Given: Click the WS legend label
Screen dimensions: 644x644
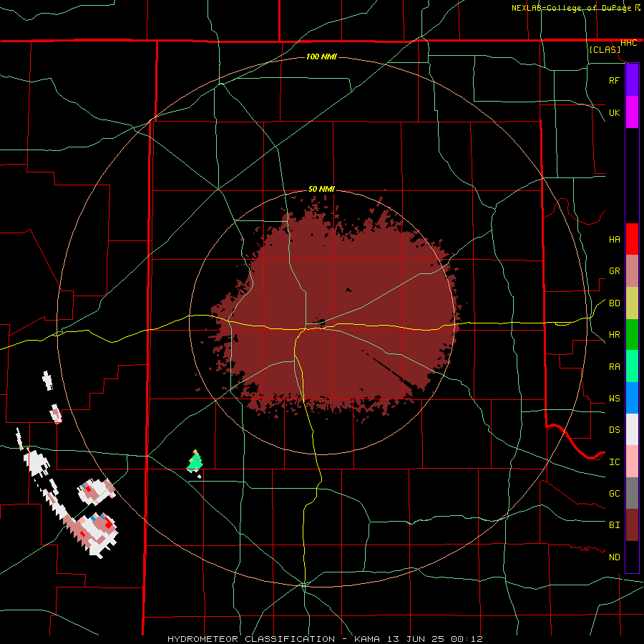Looking at the screenshot, I should point(614,399).
